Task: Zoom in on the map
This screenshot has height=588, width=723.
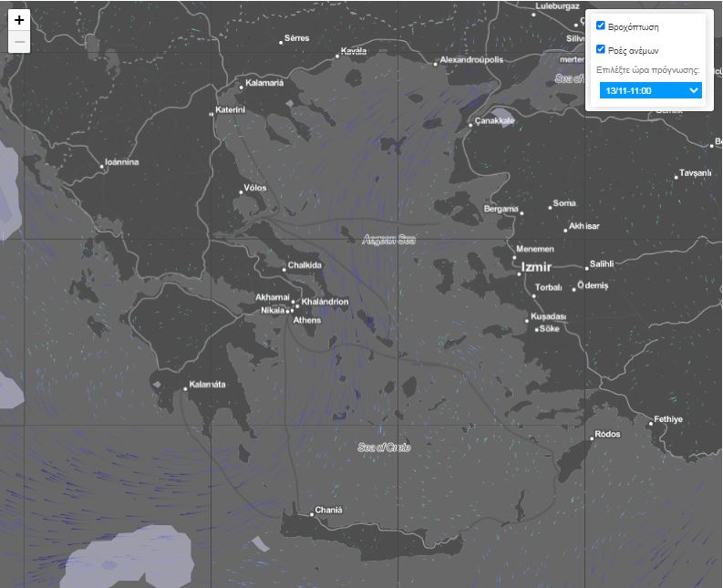Action: coord(19,20)
